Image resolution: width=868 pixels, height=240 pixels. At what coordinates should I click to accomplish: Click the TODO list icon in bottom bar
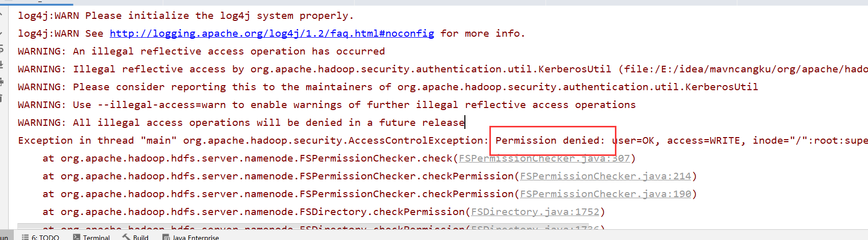[x=25, y=237]
